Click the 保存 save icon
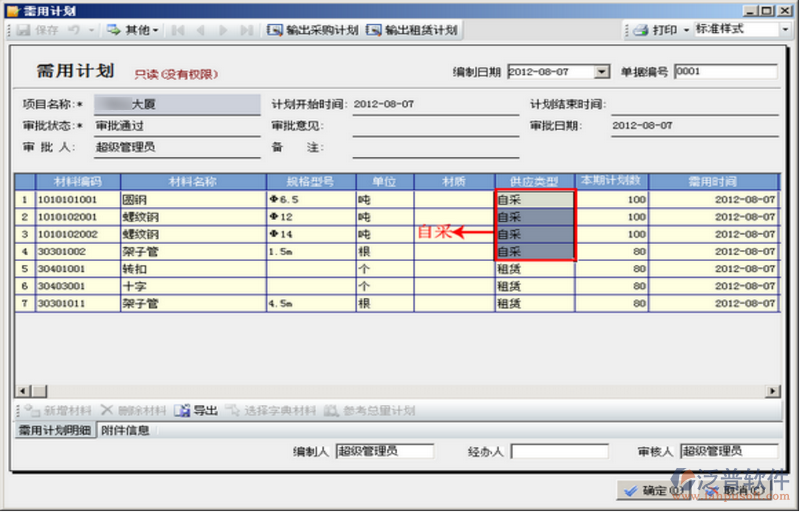This screenshot has height=512, width=800. (x=23, y=30)
